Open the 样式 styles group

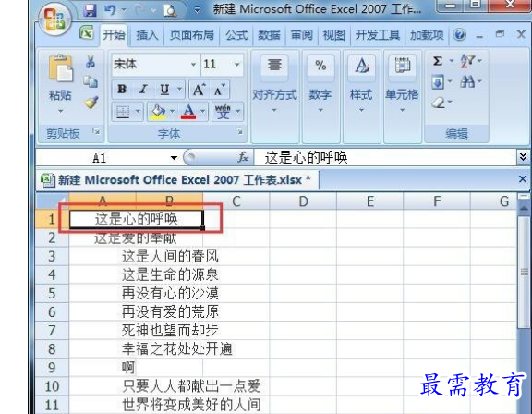tap(361, 97)
